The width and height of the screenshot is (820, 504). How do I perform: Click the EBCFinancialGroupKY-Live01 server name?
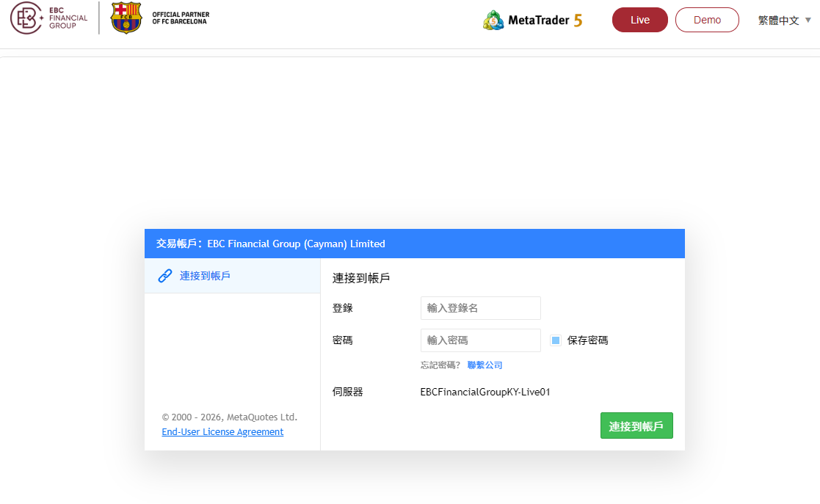pos(485,392)
